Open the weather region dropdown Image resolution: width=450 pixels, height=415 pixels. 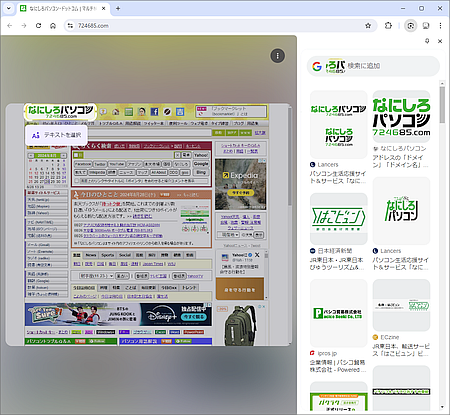pos(228,235)
